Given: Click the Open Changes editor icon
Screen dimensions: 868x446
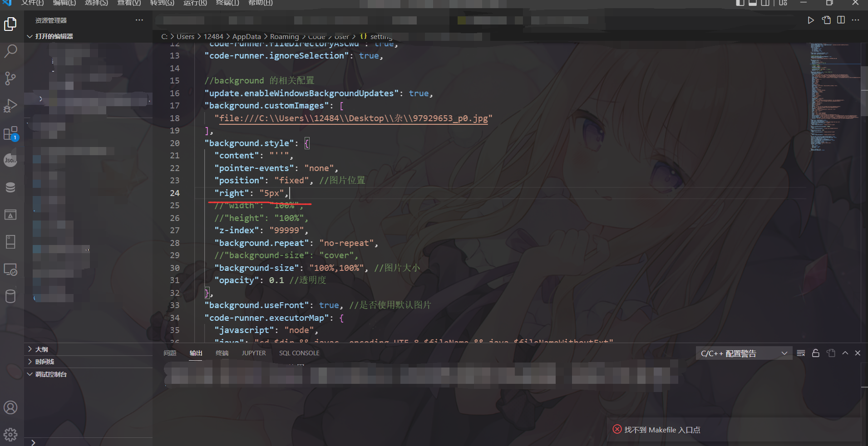Looking at the screenshot, I should pyautogui.click(x=827, y=20).
